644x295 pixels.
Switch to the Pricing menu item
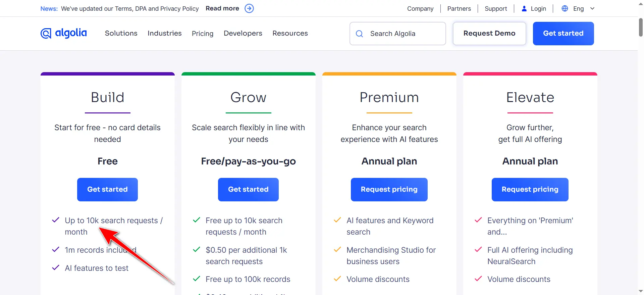click(203, 33)
